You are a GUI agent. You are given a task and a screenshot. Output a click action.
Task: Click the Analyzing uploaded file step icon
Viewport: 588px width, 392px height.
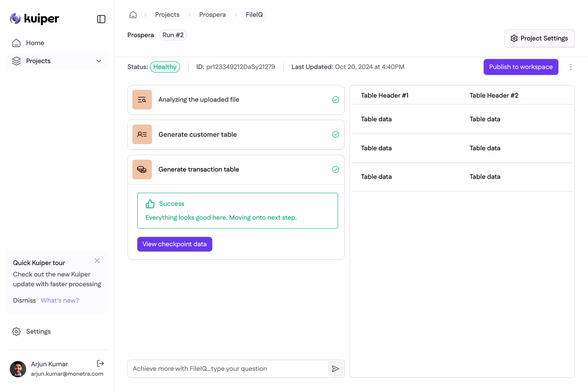tap(142, 100)
